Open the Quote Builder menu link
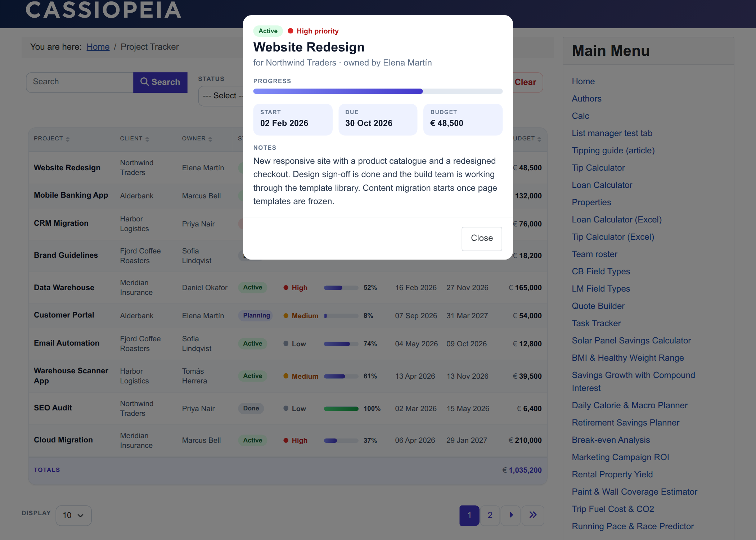Screen dimensions: 756x540 coord(598,306)
